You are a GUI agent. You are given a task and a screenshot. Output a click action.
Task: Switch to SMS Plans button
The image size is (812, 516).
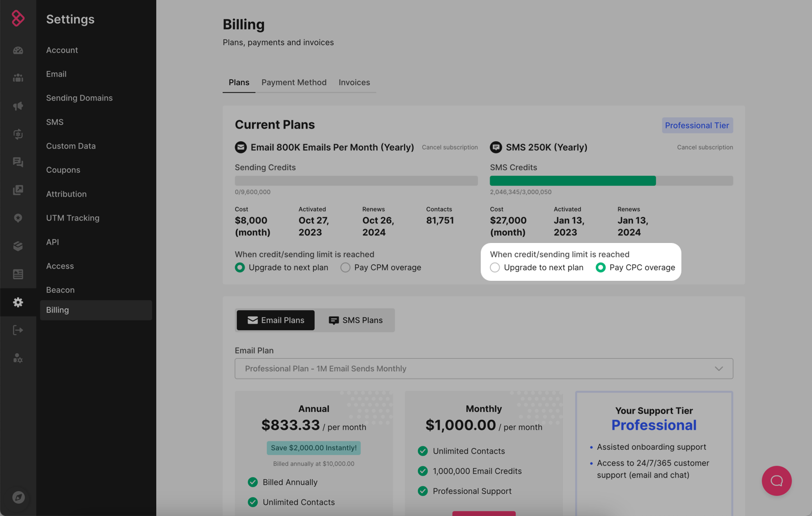click(x=356, y=320)
